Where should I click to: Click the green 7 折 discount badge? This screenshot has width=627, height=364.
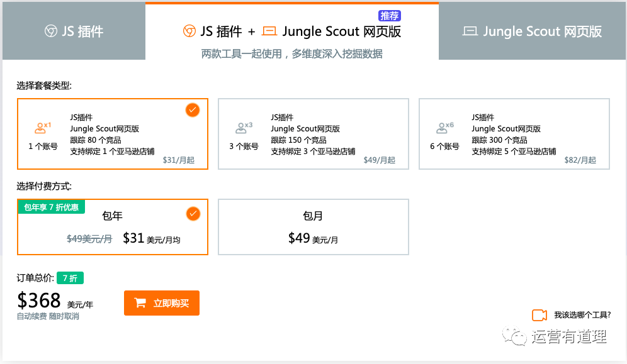(70, 278)
